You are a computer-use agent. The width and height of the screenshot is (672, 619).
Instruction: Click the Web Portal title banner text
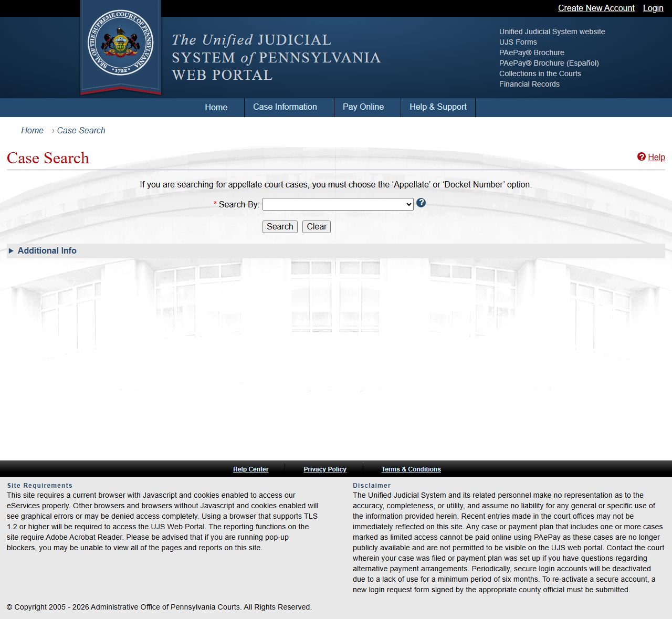pos(276,57)
